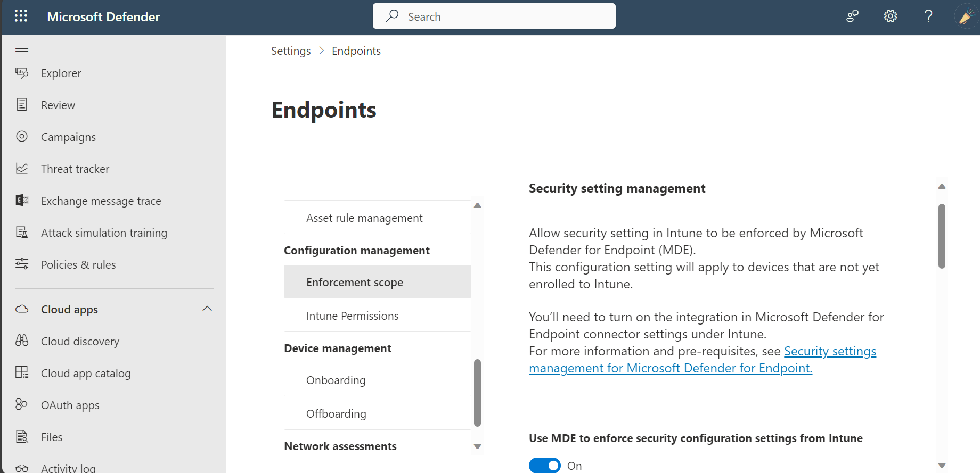Select the Policies & rules icon
This screenshot has height=473, width=980.
coord(22,264)
